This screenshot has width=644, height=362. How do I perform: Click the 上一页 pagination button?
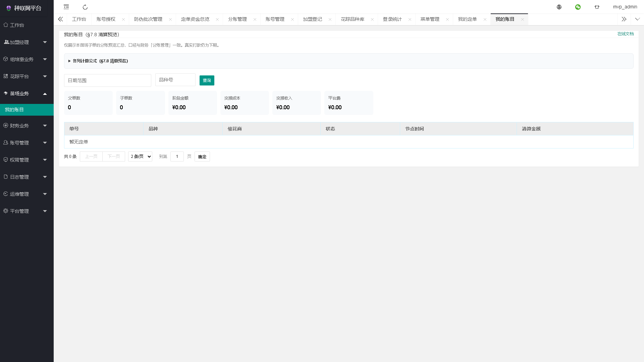tap(91, 157)
